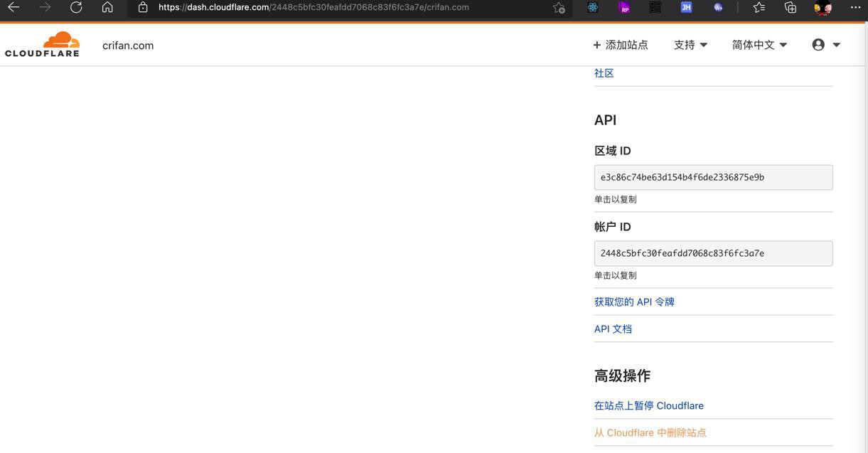Open the purple Ws extension

[718, 7]
